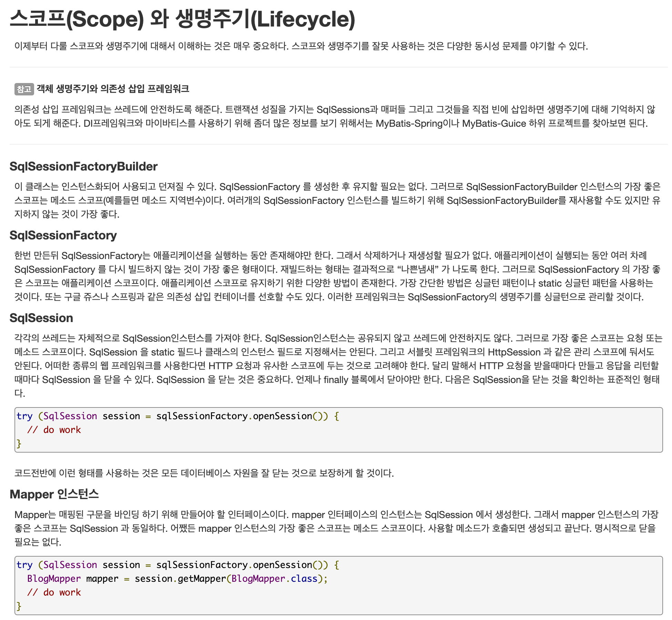The height and width of the screenshot is (620, 672).
Task: Click the first try code block's opening line
Action: pyautogui.click(x=177, y=416)
